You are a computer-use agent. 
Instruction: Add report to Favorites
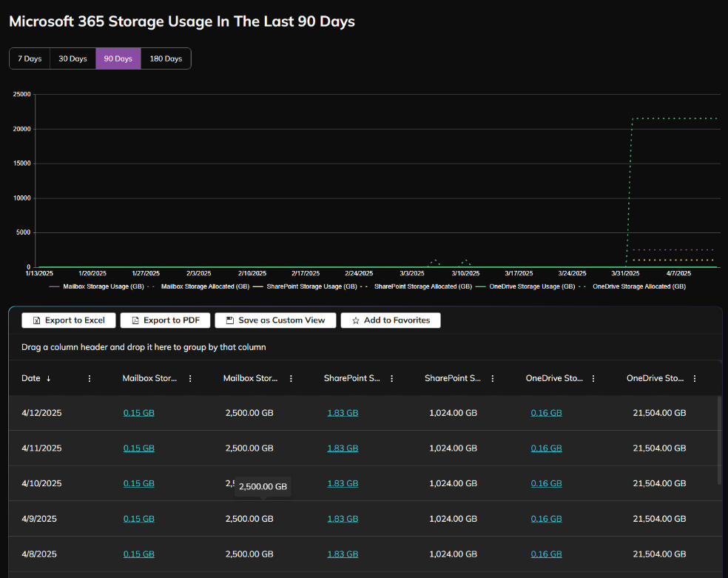point(391,320)
